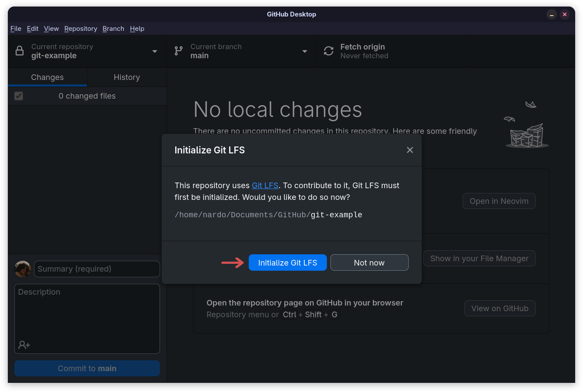
Task: Close the Initialize Git LFS dialog
Action: [410, 150]
